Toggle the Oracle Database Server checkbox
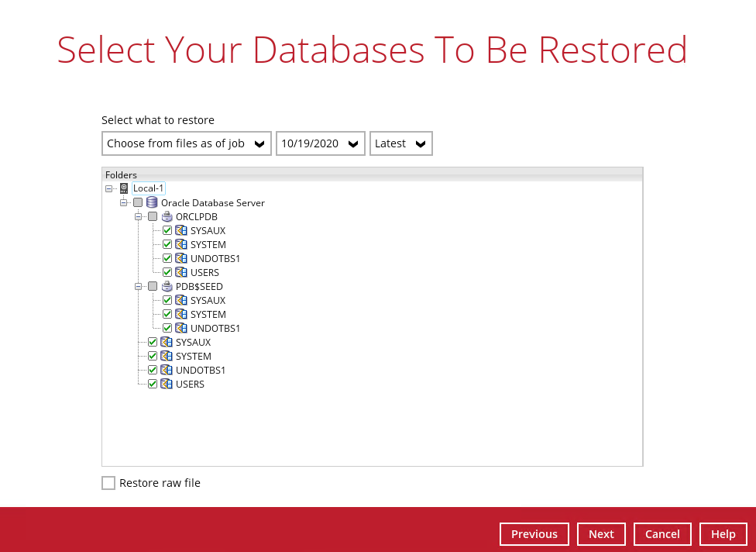The height and width of the screenshot is (552, 756). [138, 202]
